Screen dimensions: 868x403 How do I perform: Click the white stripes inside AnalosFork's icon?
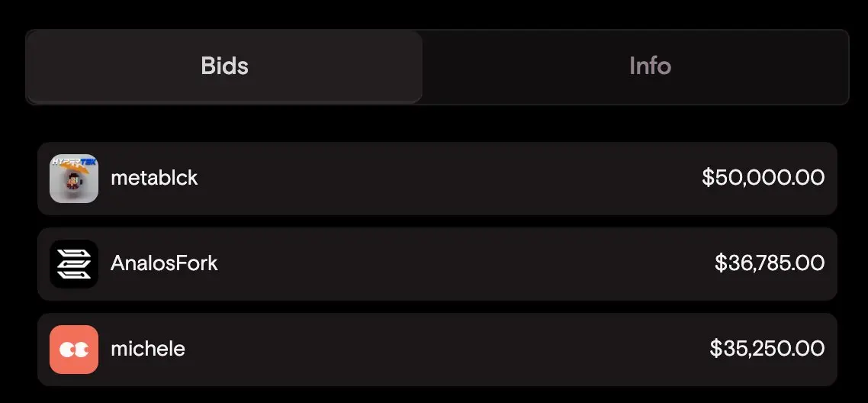[x=74, y=263]
